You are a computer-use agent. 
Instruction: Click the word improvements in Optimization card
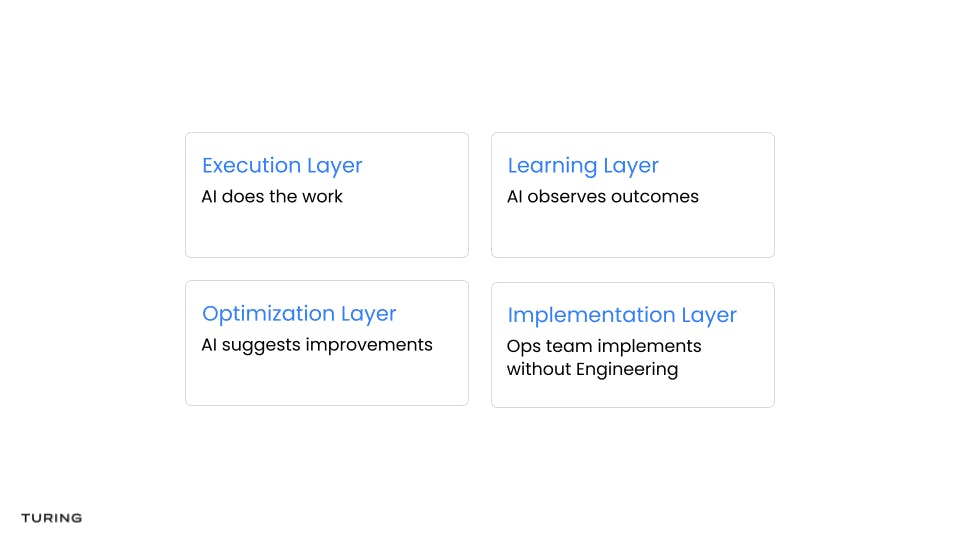click(369, 345)
